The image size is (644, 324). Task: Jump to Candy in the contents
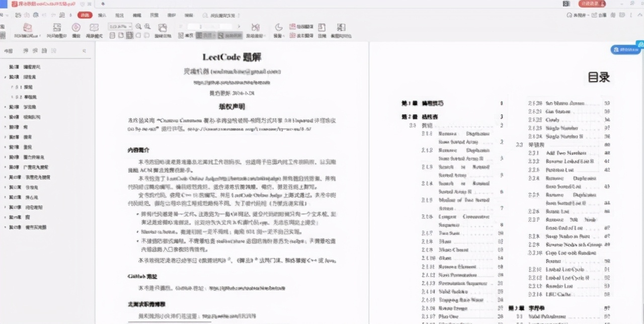552,120
